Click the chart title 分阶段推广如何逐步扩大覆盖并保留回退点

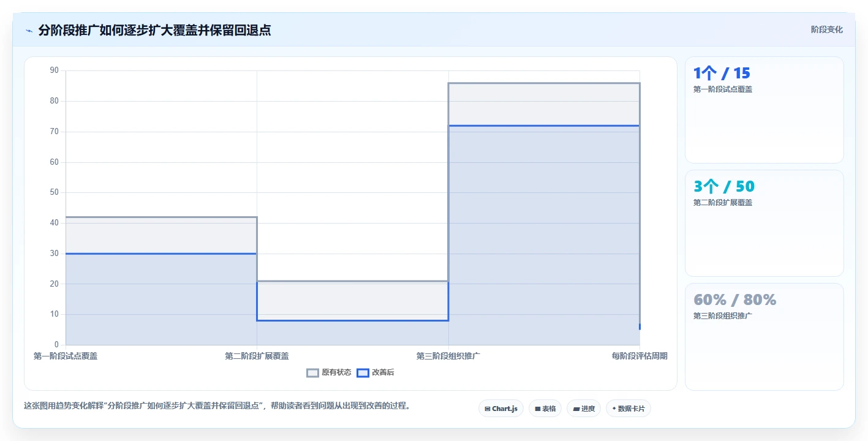(154, 30)
